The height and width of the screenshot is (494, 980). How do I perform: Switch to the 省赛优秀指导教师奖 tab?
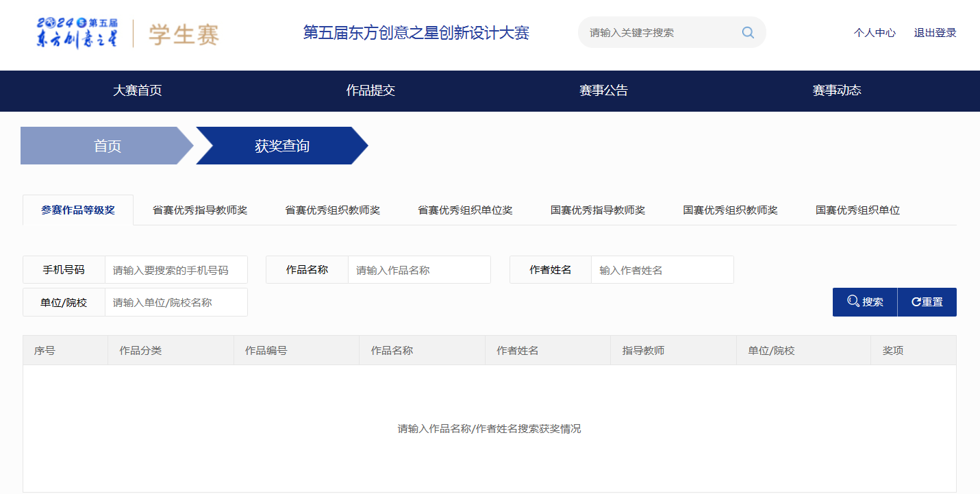200,210
